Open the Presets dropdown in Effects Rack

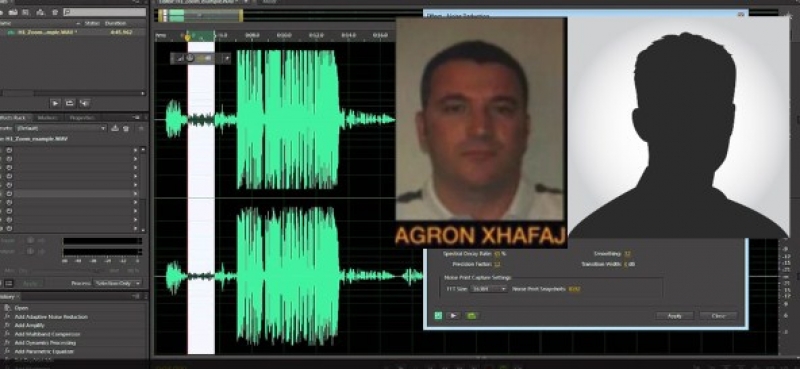click(x=60, y=128)
